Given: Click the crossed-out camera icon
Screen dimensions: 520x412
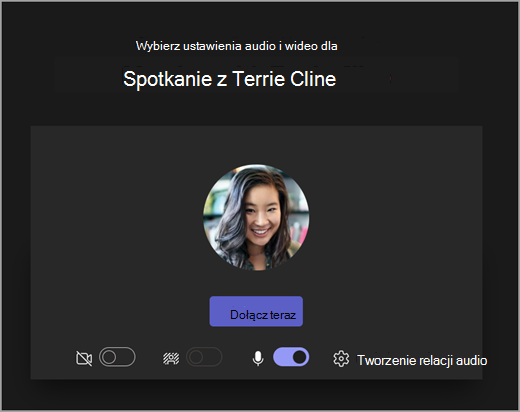Looking at the screenshot, I should coord(84,359).
